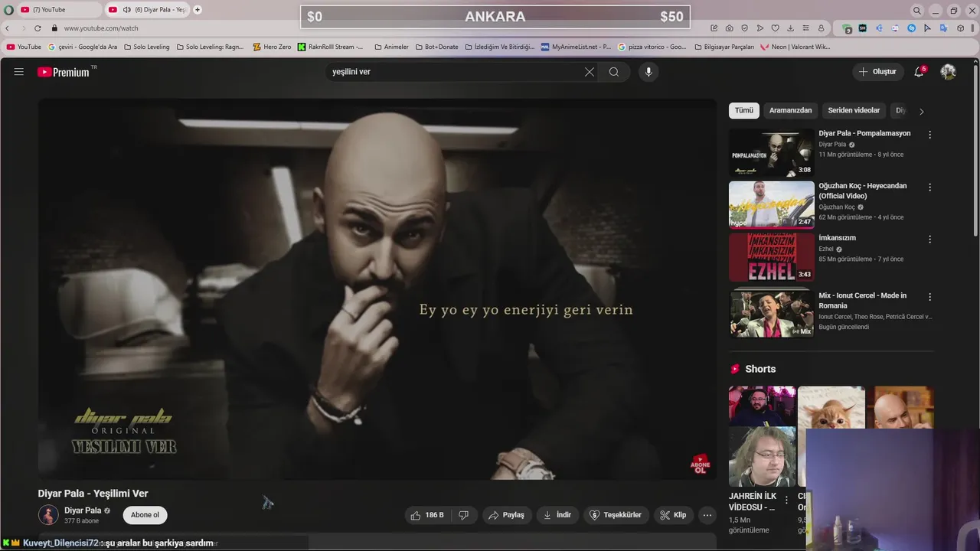Add page to favorites heart icon

click(775, 28)
